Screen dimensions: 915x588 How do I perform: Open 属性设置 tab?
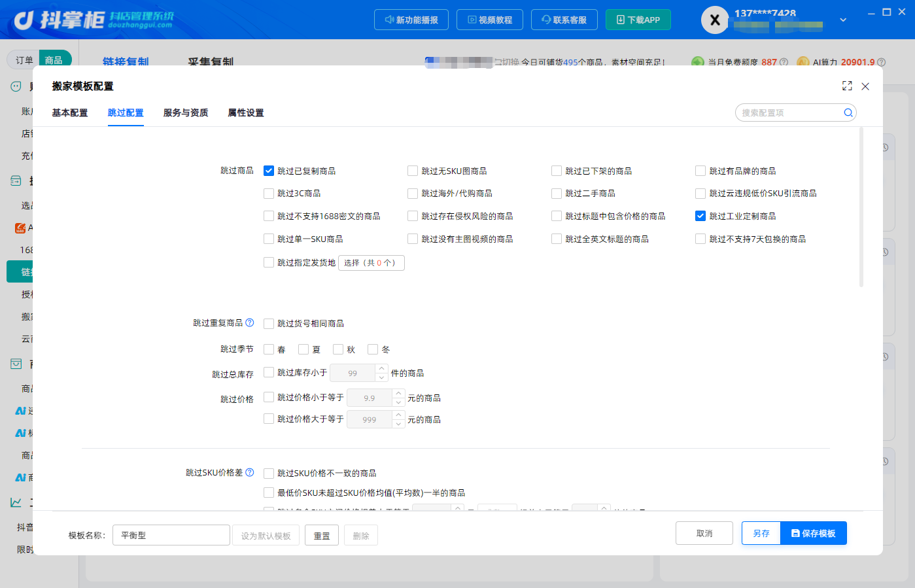coord(246,112)
